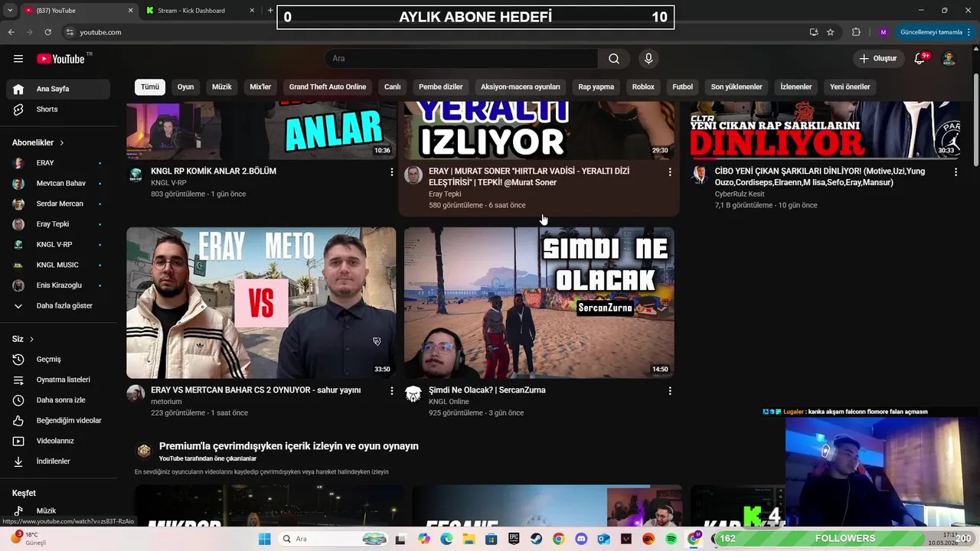This screenshot has width=980, height=551.
Task: Reload the page in Chrome
Action: (x=47, y=32)
